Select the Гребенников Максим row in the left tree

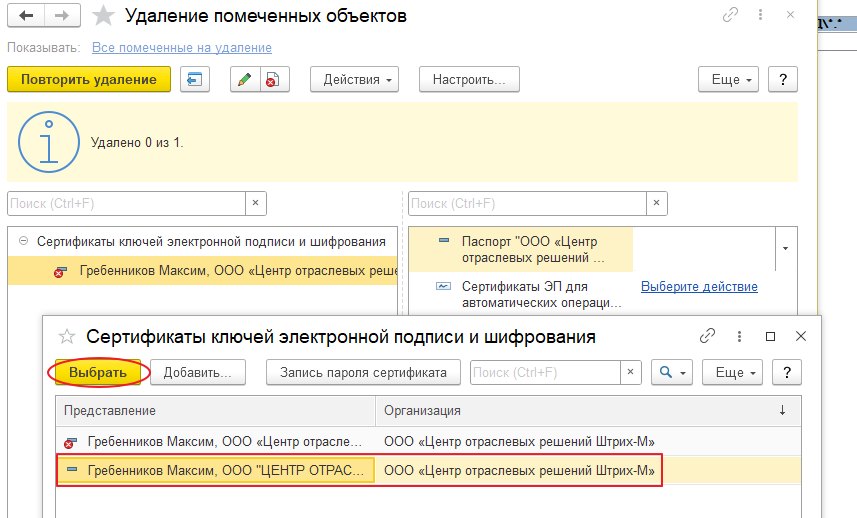point(202,270)
